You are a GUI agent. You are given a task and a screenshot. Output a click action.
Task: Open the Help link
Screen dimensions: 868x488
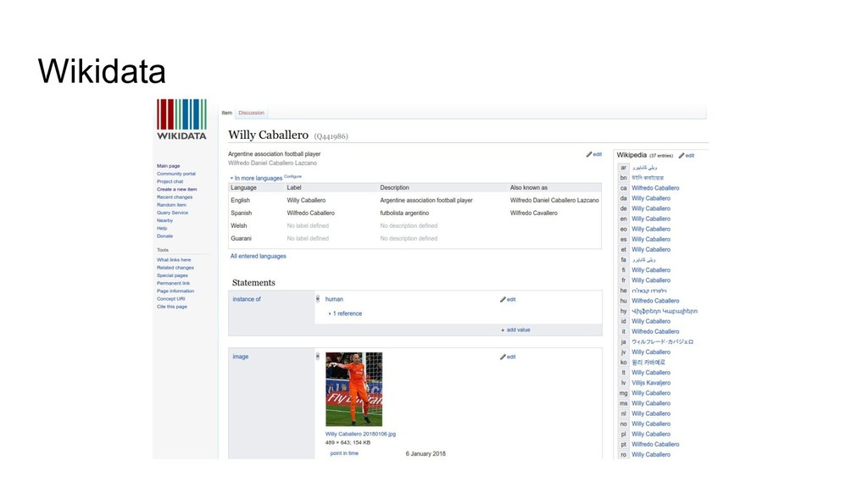click(162, 228)
